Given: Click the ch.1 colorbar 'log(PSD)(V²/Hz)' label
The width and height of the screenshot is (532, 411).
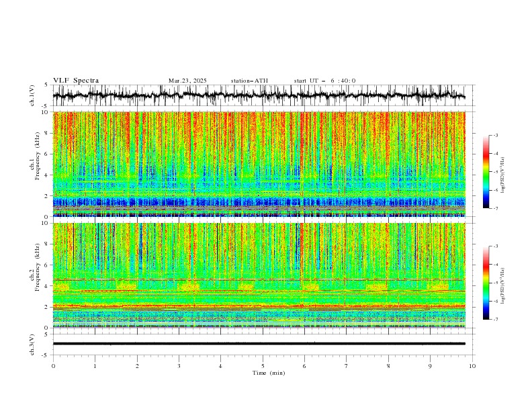Looking at the screenshot, I should (503, 175).
